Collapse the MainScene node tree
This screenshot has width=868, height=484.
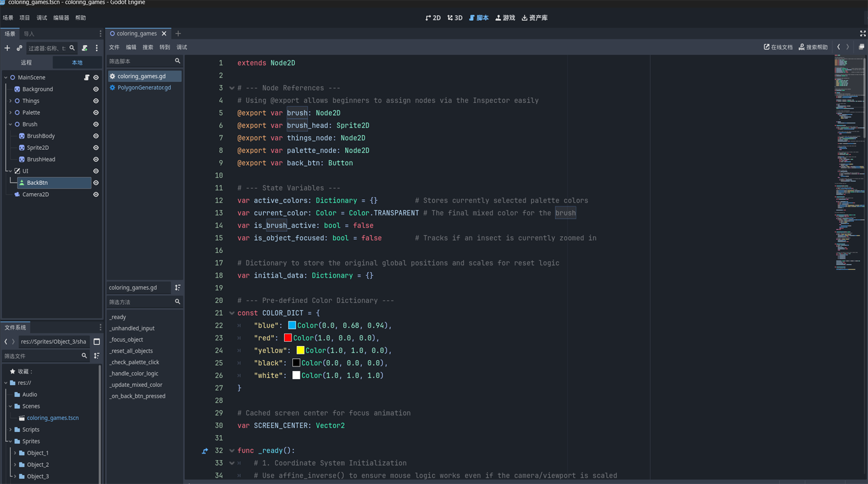pyautogui.click(x=6, y=77)
